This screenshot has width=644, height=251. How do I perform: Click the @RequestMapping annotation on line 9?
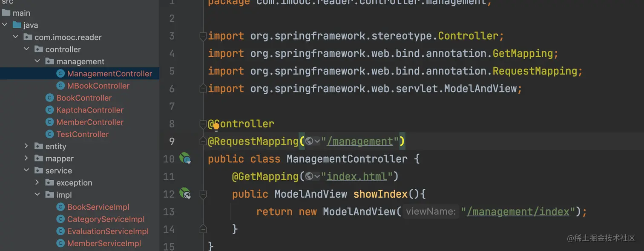click(253, 141)
